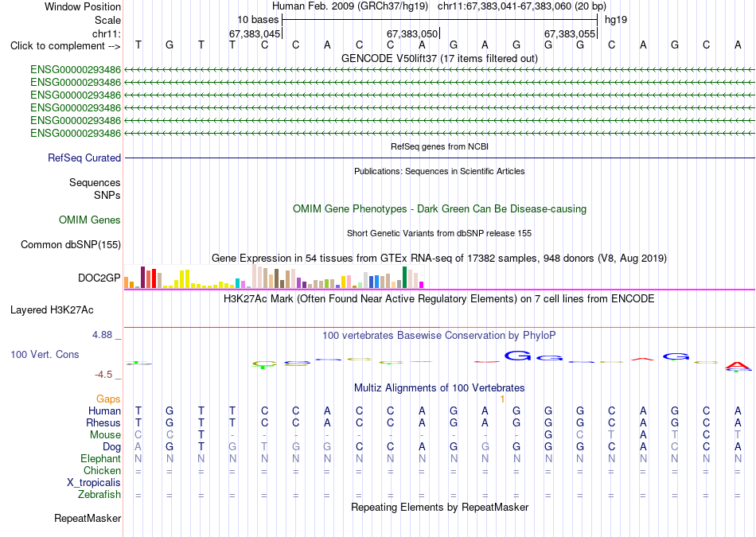The image size is (756, 537).
Task: Open '100 vertebrates Basewise Conservation by PhyloP' title
Action: [x=439, y=336]
